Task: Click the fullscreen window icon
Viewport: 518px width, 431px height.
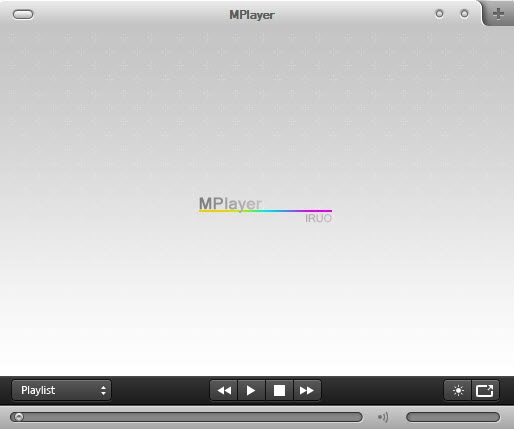Action: (x=485, y=390)
